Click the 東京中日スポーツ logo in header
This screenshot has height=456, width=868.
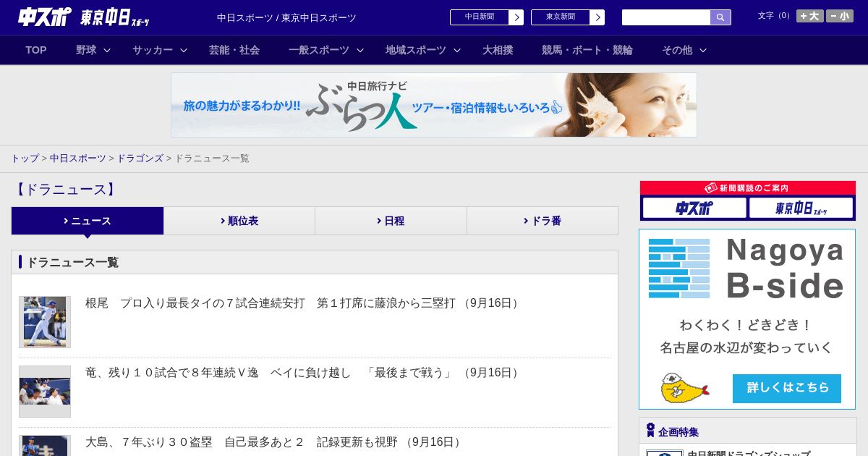115,17
